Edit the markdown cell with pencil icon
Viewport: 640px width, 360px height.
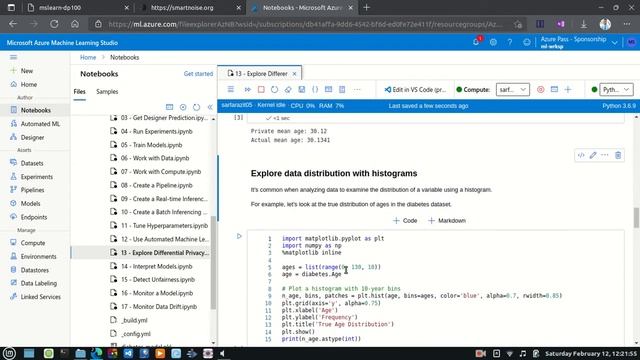point(593,155)
